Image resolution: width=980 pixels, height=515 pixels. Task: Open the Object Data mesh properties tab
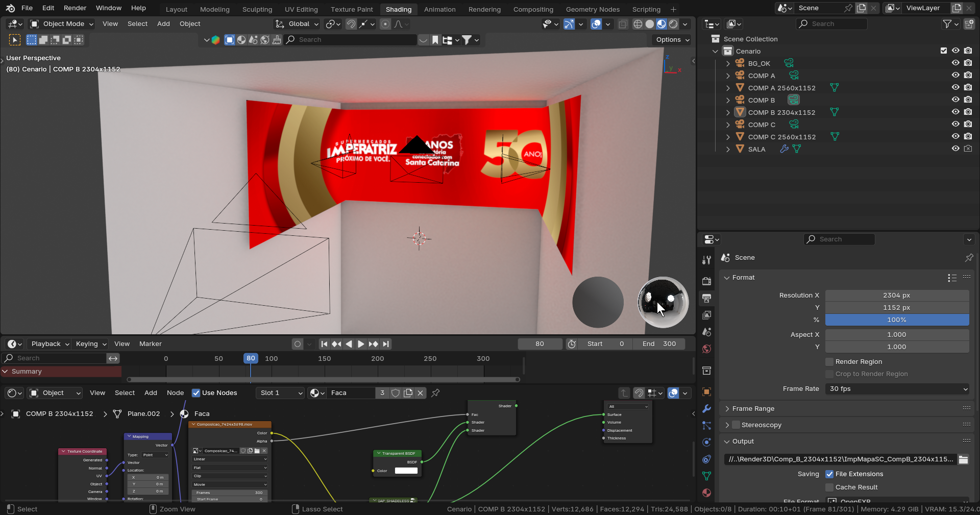(x=706, y=476)
